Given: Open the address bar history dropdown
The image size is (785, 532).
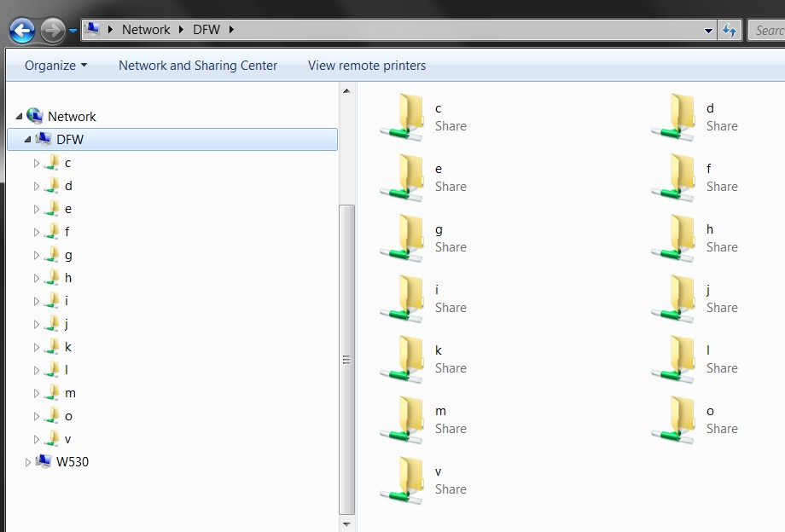Looking at the screenshot, I should (708, 31).
